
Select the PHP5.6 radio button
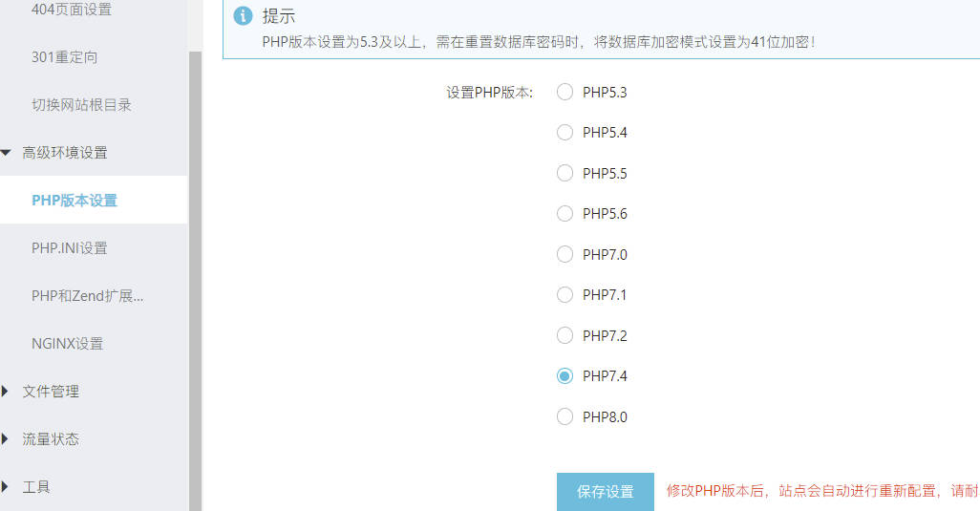[565, 214]
